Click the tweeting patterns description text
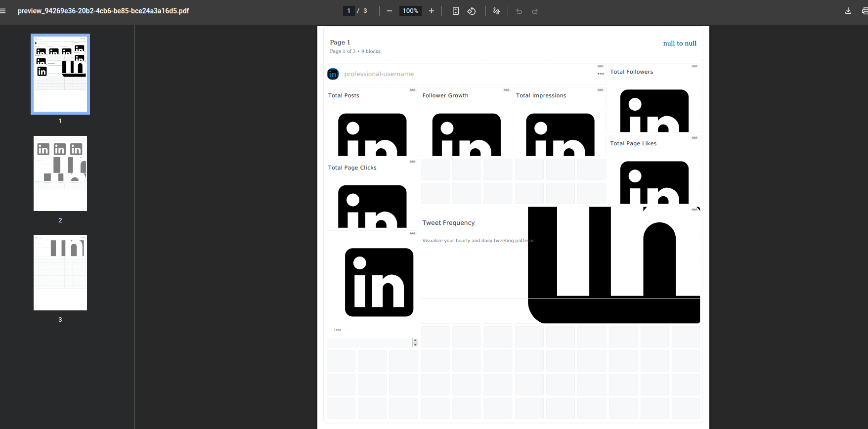 [478, 241]
